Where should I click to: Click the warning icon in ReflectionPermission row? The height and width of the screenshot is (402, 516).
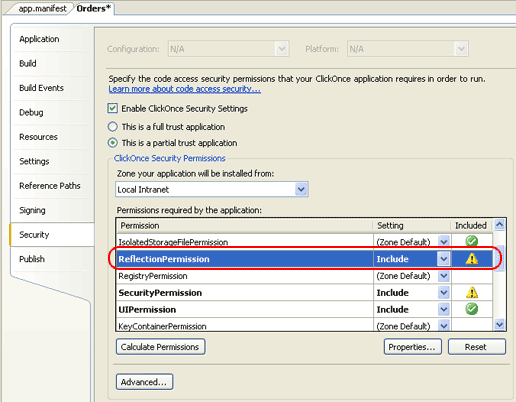(471, 259)
